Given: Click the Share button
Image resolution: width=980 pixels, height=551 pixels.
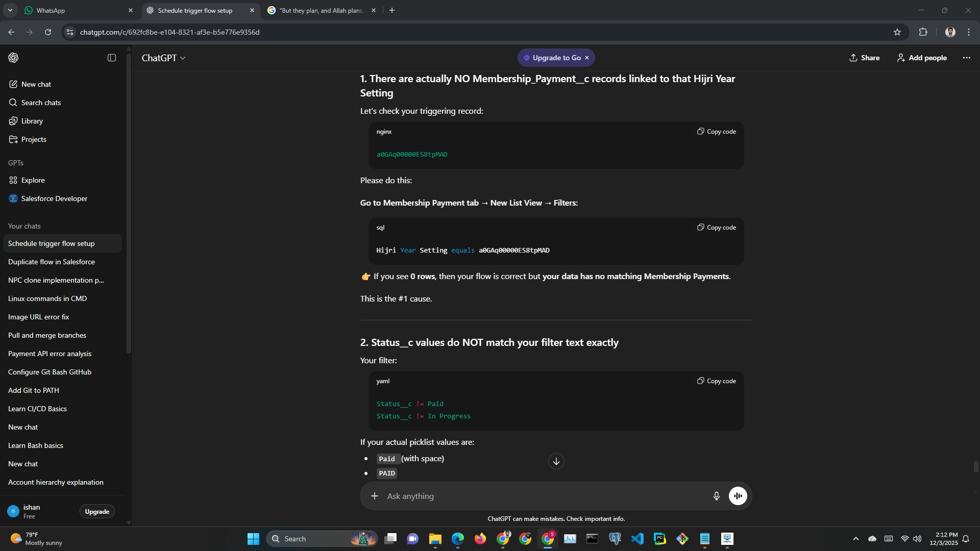Looking at the screenshot, I should click(864, 58).
